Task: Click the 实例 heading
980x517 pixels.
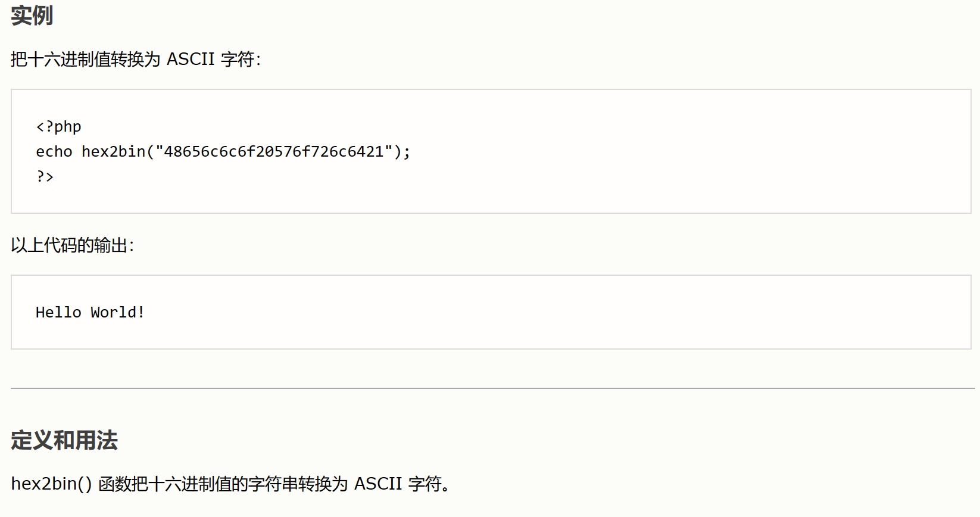Action: coord(32,15)
